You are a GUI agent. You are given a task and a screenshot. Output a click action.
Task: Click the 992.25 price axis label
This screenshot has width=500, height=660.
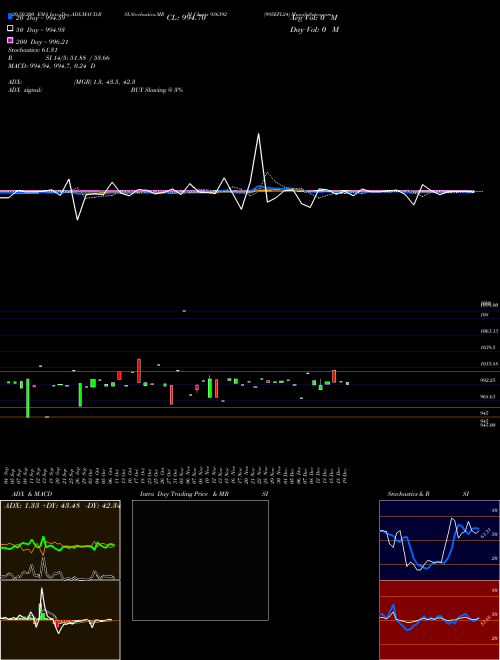click(489, 380)
